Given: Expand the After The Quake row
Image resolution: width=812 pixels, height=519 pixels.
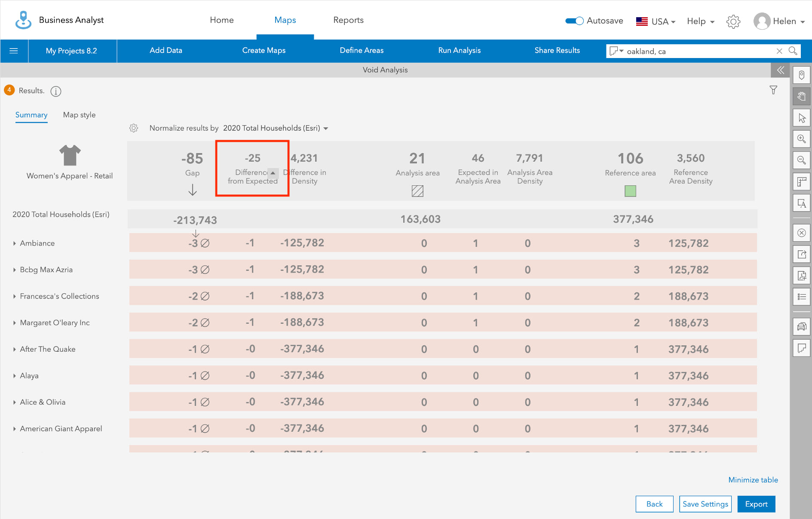Looking at the screenshot, I should tap(15, 350).
